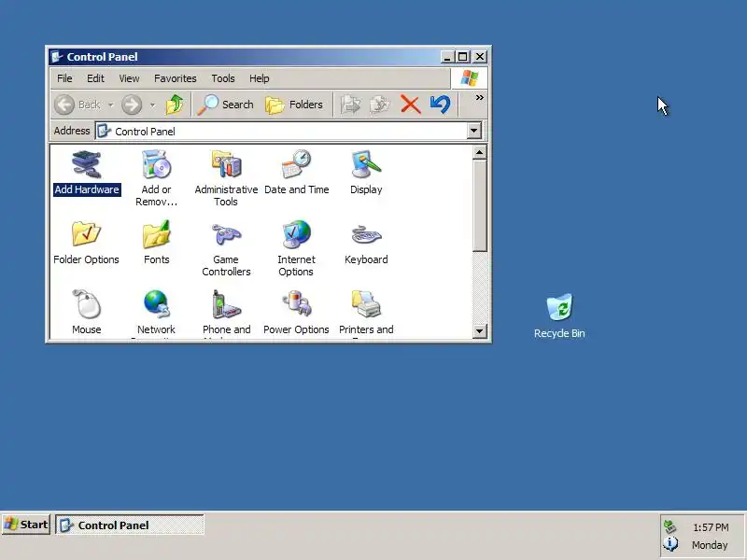
Task: Click the blue Undo toolbar icon
Action: 440,105
